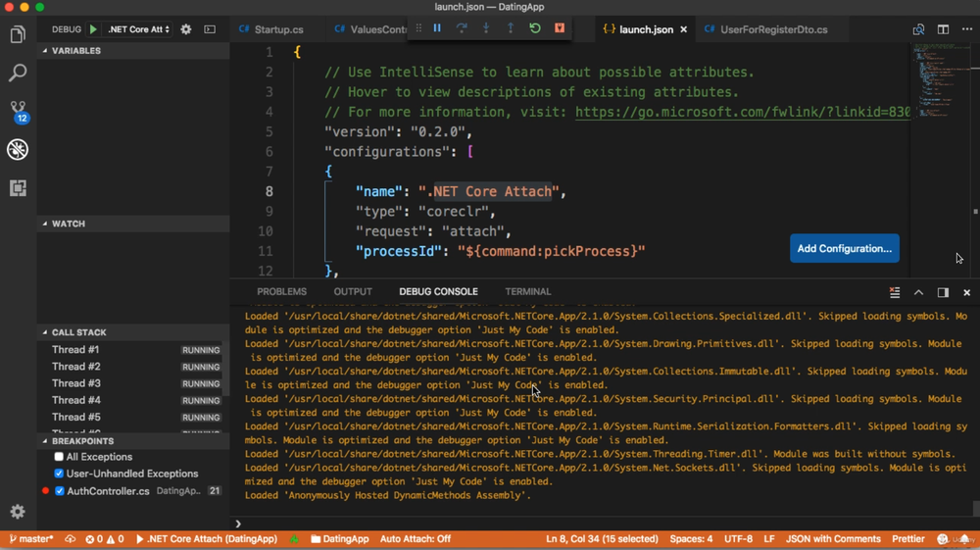The image size is (980, 550).
Task: Open the Problems panel tab
Action: click(x=282, y=292)
